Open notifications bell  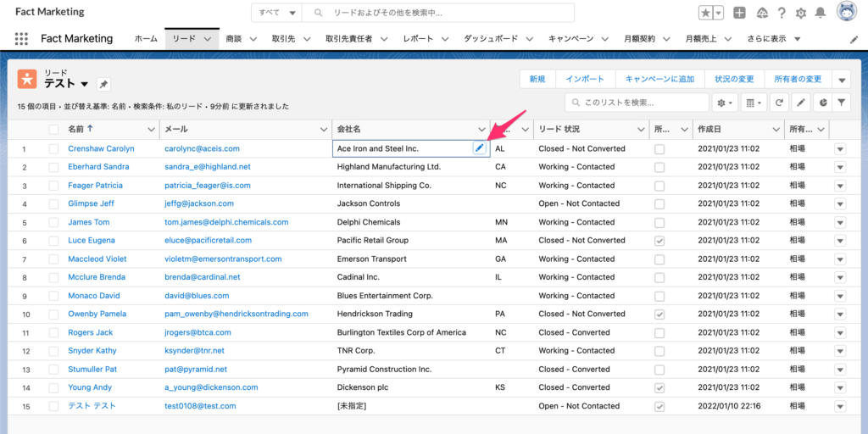click(x=820, y=13)
